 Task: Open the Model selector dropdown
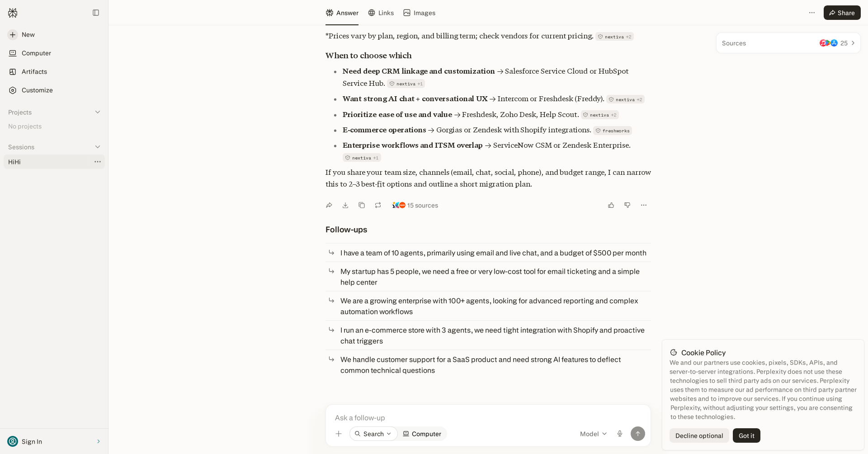click(x=594, y=434)
